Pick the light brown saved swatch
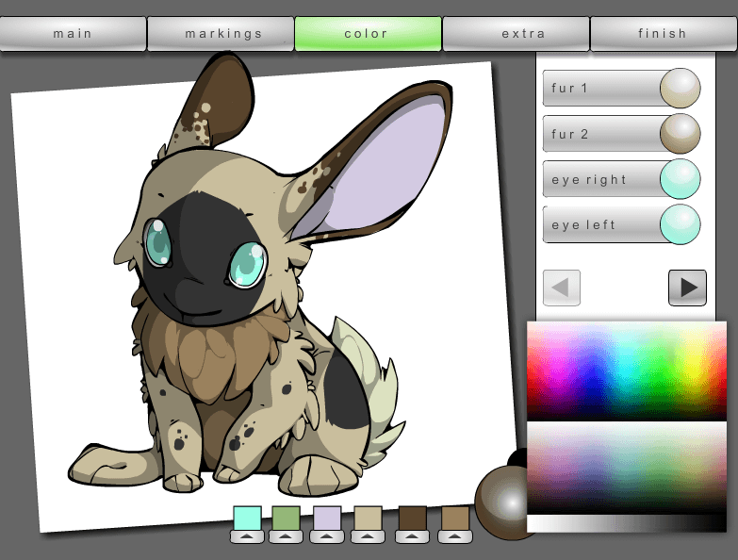The image size is (738, 560). (x=455, y=519)
